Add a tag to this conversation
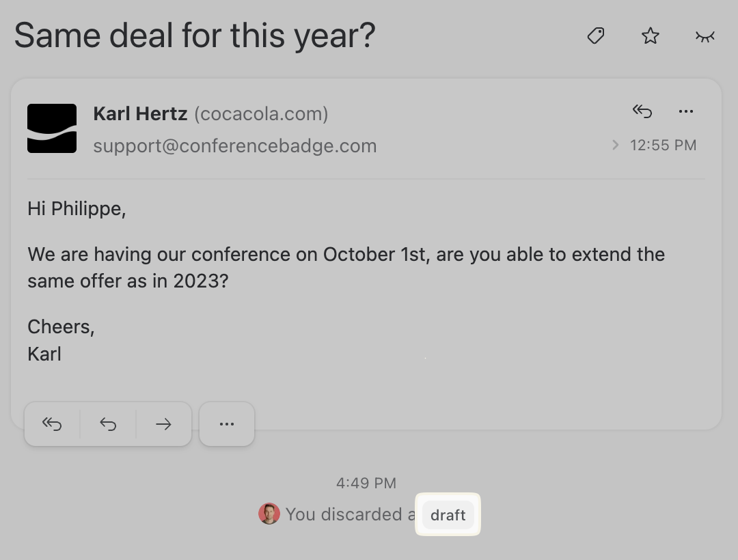 click(x=596, y=36)
